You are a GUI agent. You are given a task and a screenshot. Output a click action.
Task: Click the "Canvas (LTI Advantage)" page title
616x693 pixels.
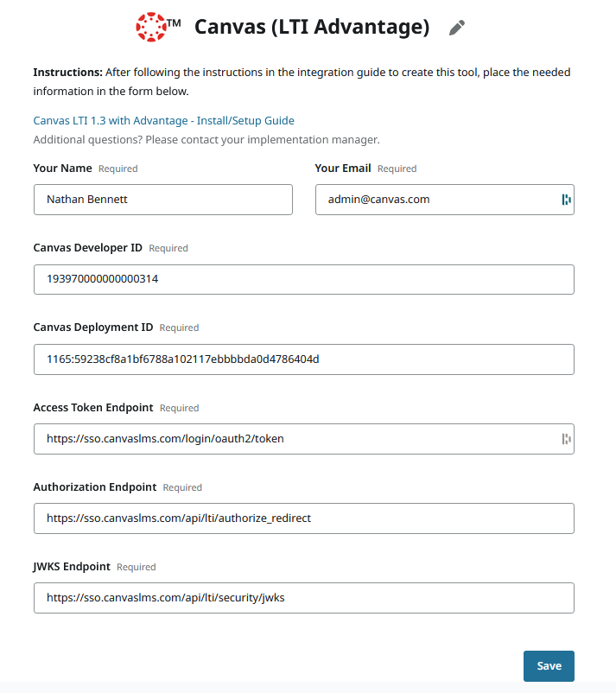point(312,27)
